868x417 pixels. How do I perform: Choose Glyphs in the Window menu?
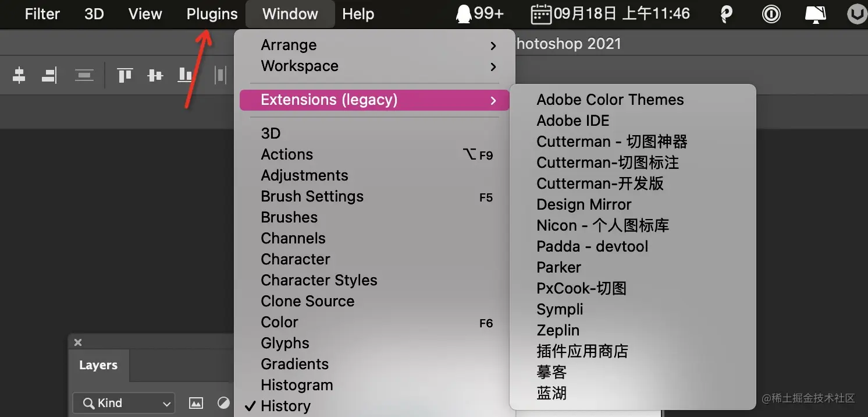(375, 343)
